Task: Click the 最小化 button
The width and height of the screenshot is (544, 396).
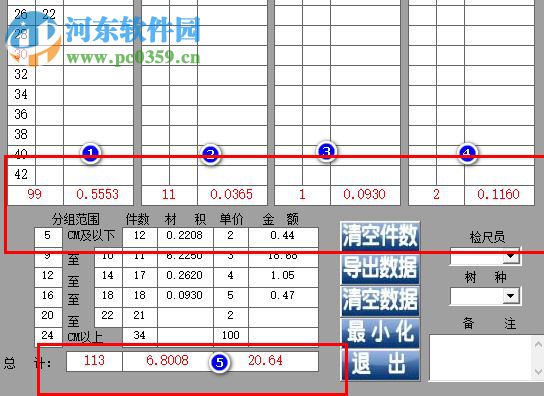Action: (x=380, y=333)
